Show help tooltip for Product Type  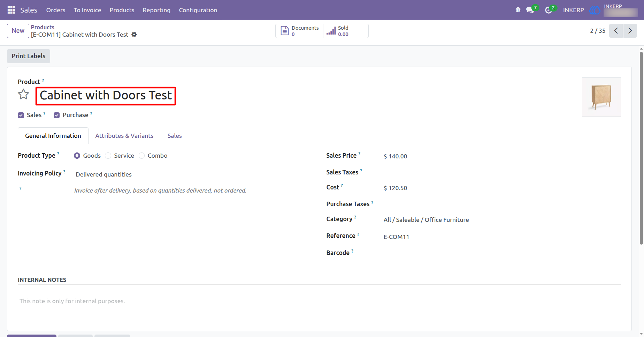coord(58,153)
